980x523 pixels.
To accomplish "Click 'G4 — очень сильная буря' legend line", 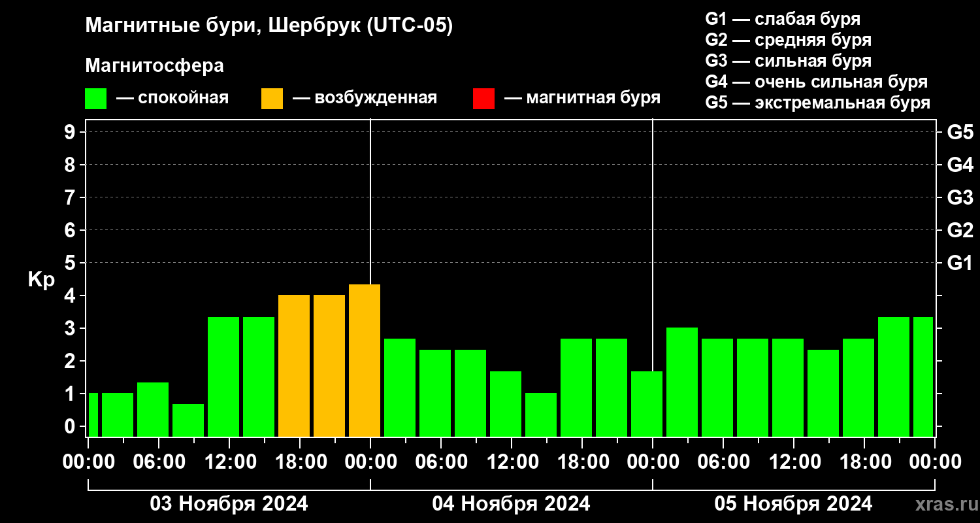I will coord(817,82).
